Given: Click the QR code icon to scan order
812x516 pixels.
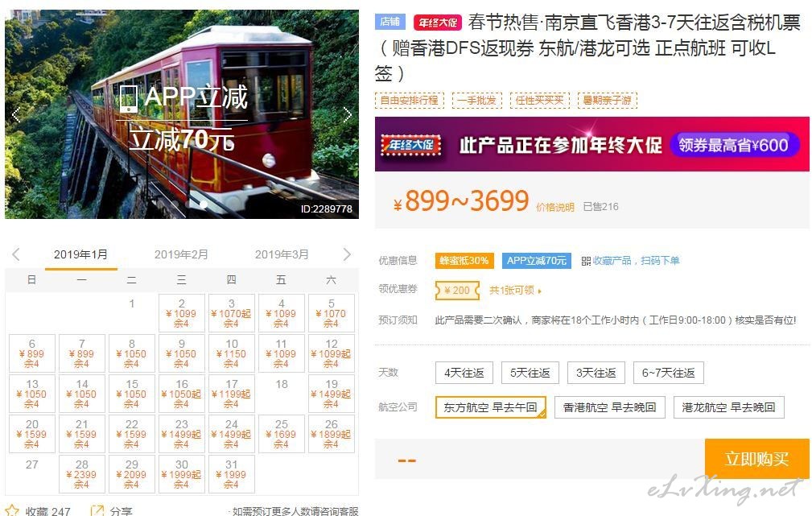Looking at the screenshot, I should 586,261.
